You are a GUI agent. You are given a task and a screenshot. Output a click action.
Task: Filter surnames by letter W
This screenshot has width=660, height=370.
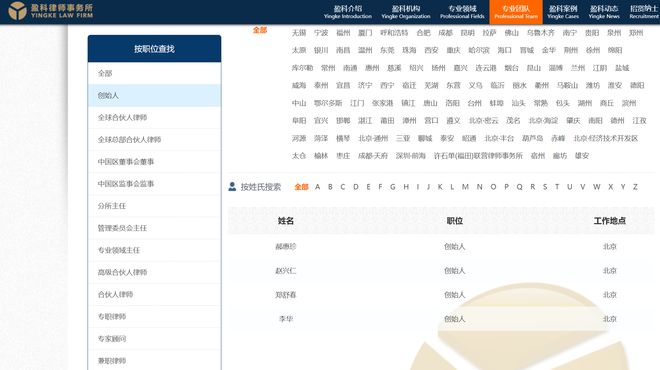tap(596, 187)
